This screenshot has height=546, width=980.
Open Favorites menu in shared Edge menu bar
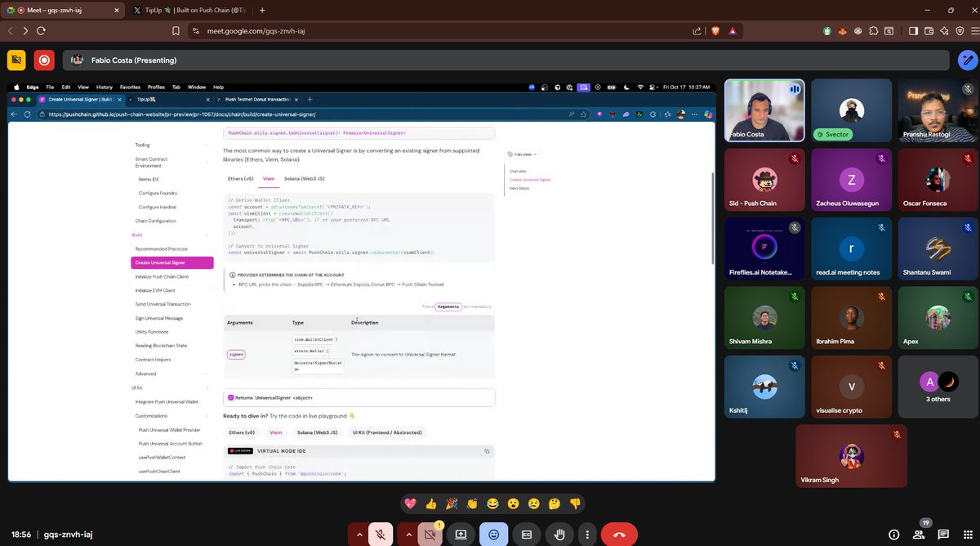(130, 87)
